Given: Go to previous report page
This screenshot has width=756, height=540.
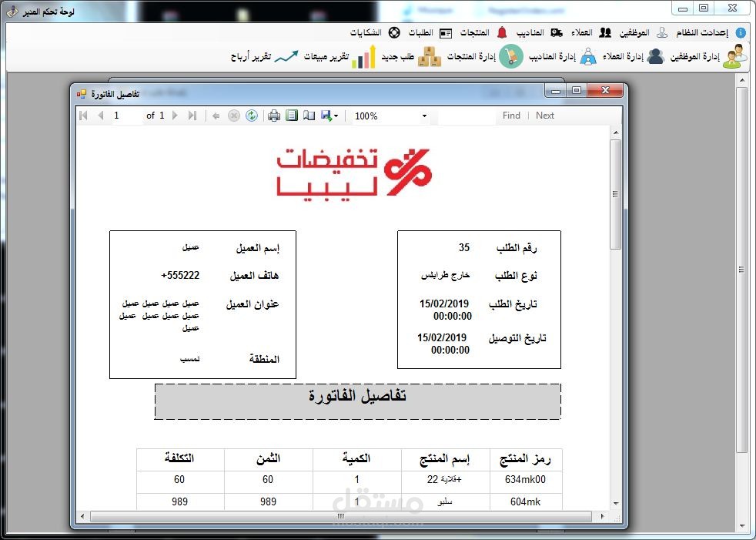Looking at the screenshot, I should click(101, 116).
